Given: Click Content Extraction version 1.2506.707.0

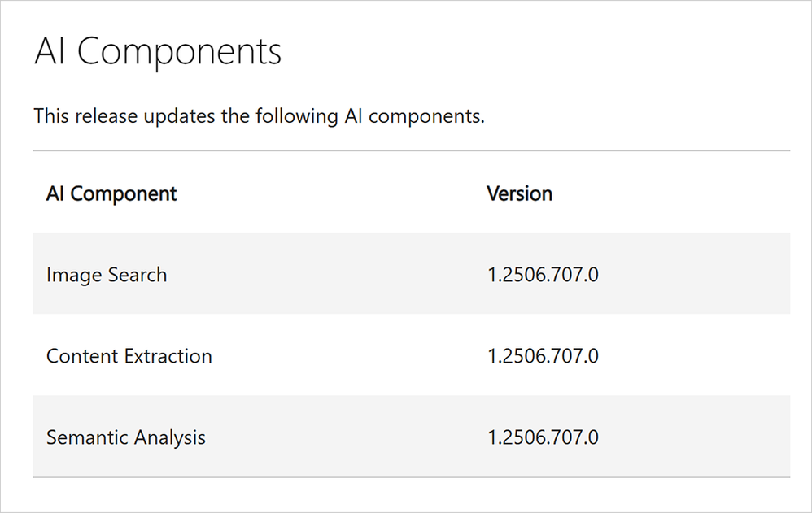Looking at the screenshot, I should pos(543,356).
